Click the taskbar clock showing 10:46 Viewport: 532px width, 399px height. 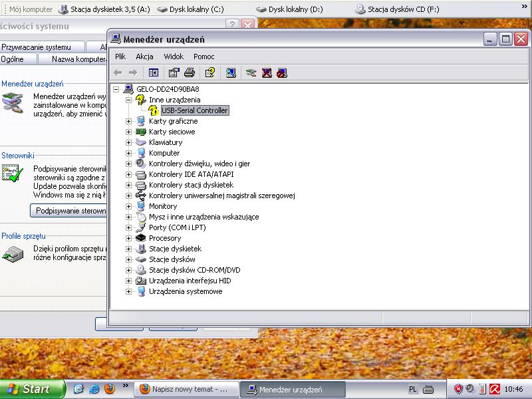click(513, 389)
